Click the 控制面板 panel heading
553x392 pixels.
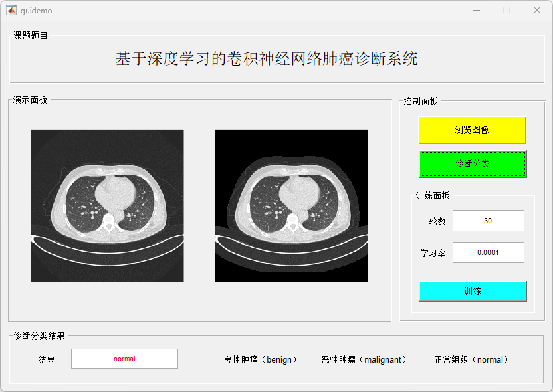[x=421, y=101]
